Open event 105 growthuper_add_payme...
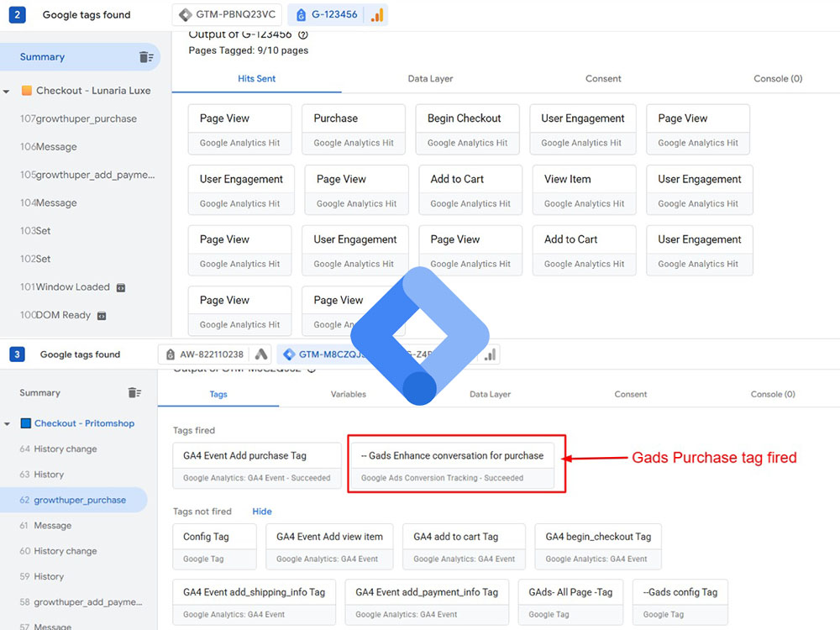 (87, 175)
